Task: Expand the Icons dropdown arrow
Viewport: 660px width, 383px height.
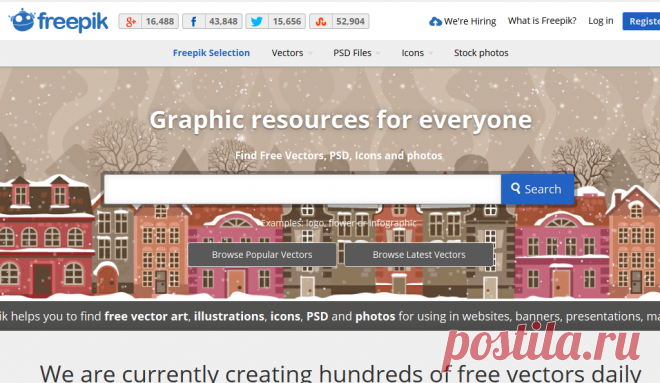Action: (x=431, y=53)
